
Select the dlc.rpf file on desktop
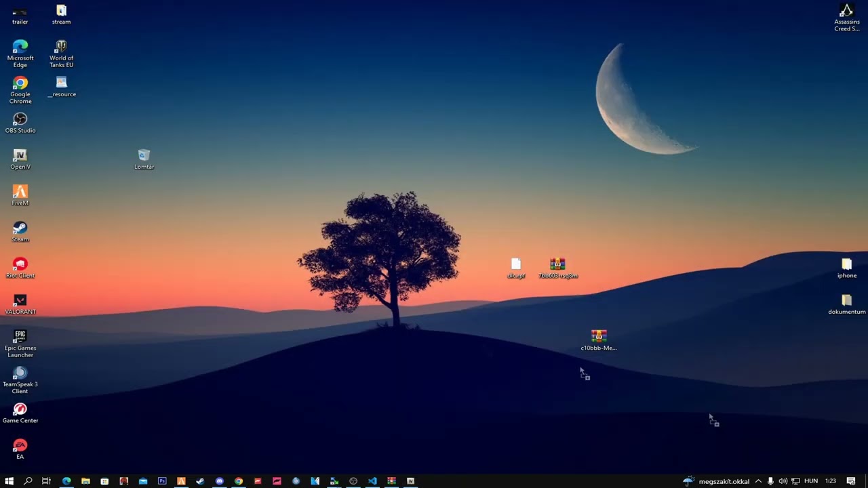click(x=516, y=268)
